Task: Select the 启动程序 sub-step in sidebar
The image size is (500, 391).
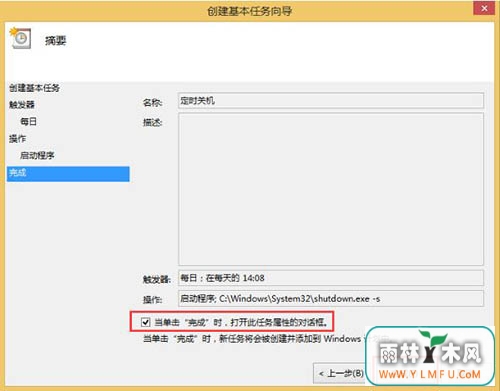Action: 37,156
